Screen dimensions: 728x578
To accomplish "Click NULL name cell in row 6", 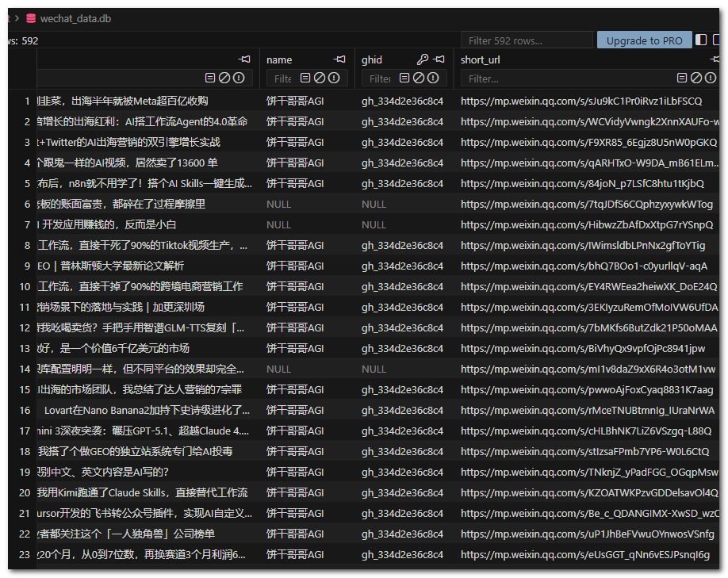I will coord(278,204).
